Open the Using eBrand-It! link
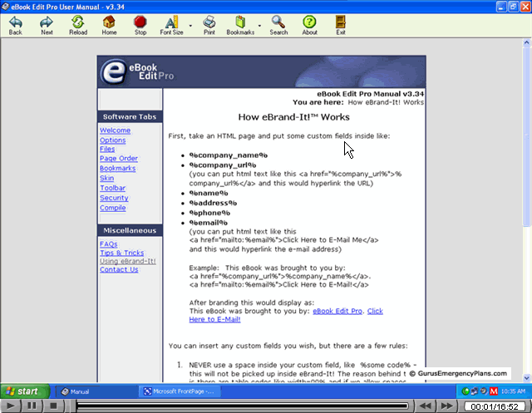The width and height of the screenshot is (532, 413). point(128,261)
